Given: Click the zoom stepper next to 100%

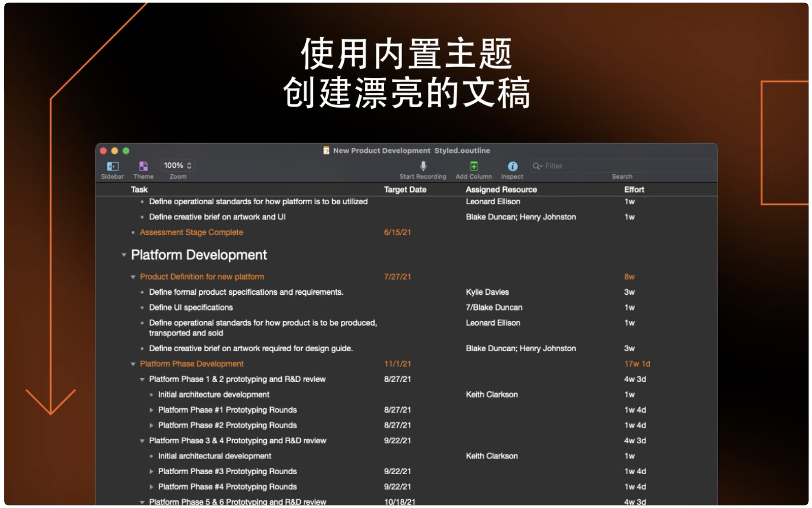Looking at the screenshot, I should [x=190, y=165].
